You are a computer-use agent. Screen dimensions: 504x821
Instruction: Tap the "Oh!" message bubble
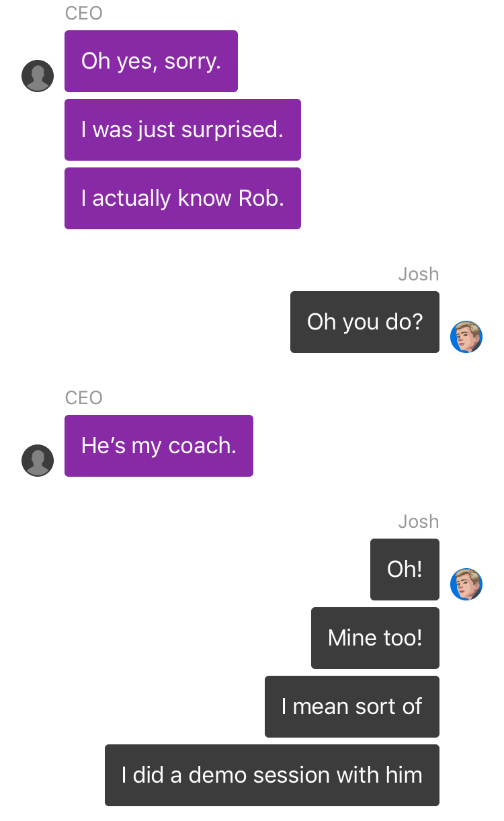point(405,570)
